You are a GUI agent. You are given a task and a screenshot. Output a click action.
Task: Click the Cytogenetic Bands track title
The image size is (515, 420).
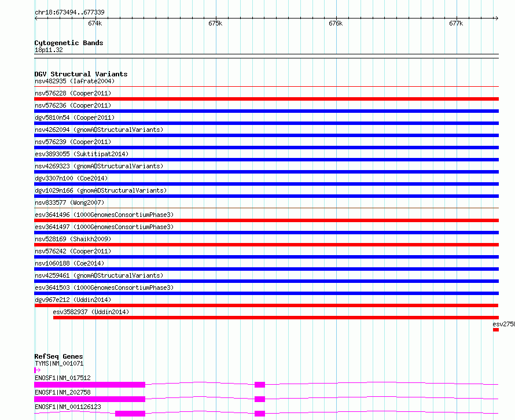(69, 43)
